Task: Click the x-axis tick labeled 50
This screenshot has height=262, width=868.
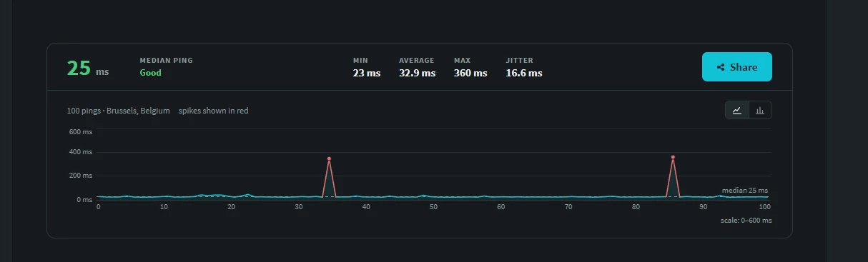Action: pos(433,207)
